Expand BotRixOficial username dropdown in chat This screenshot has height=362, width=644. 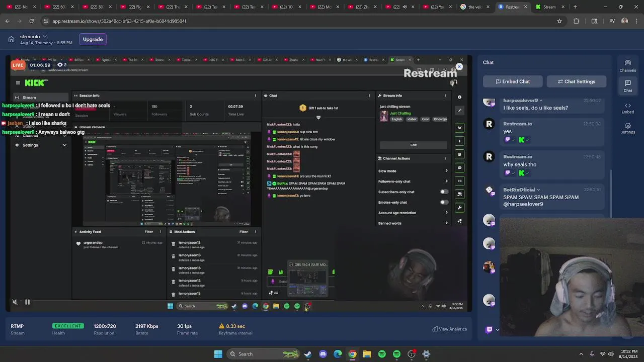[x=538, y=190]
